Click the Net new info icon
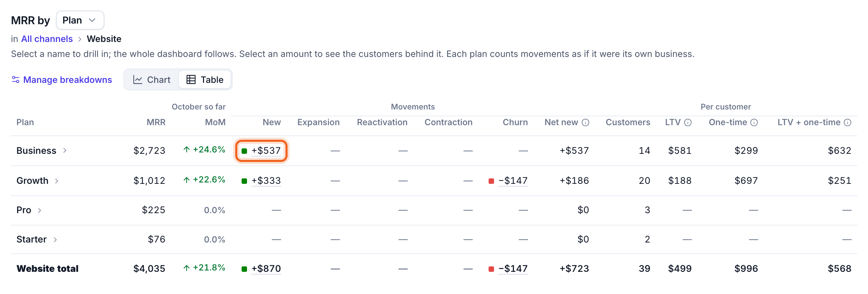This screenshot has height=294, width=868. pyautogui.click(x=585, y=122)
